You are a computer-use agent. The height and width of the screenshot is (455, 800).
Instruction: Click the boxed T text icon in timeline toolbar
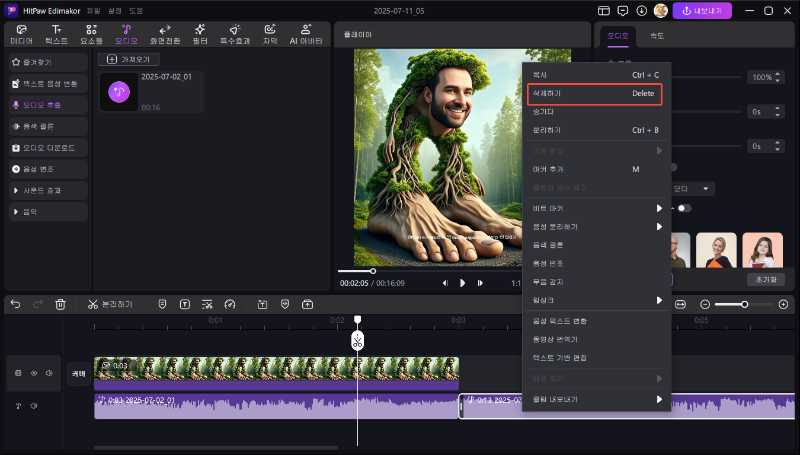[185, 304]
